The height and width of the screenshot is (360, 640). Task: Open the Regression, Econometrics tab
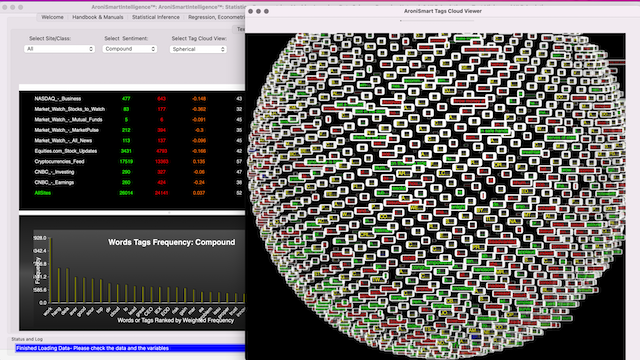(x=215, y=17)
